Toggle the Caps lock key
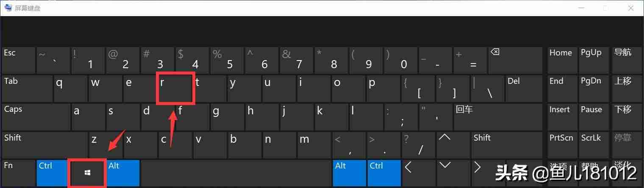 click(x=36, y=116)
